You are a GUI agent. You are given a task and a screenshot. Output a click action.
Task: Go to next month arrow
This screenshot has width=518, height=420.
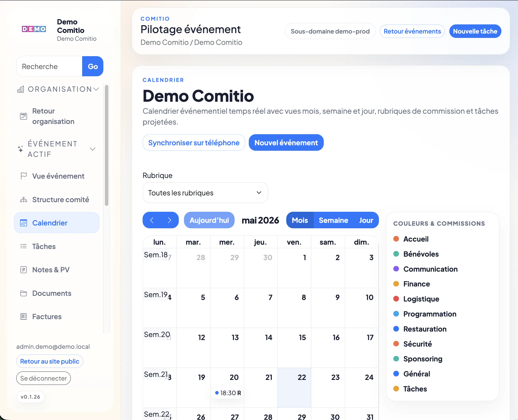(x=169, y=220)
